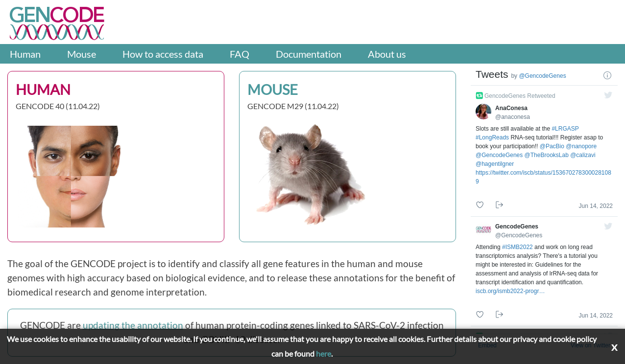Click Twitter bird icon on GencodeGenes tweet
This screenshot has height=364, width=625.
click(608, 226)
